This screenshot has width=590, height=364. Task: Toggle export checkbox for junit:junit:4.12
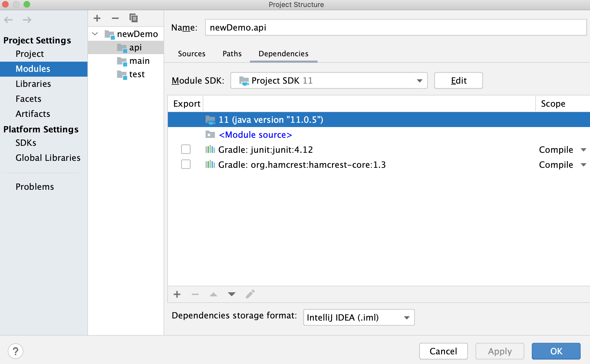[186, 150]
